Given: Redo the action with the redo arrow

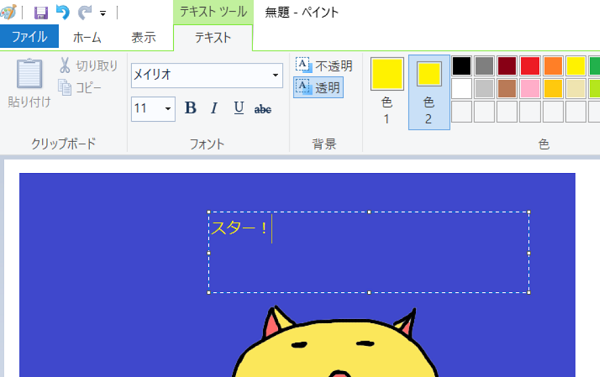Looking at the screenshot, I should click(x=85, y=13).
